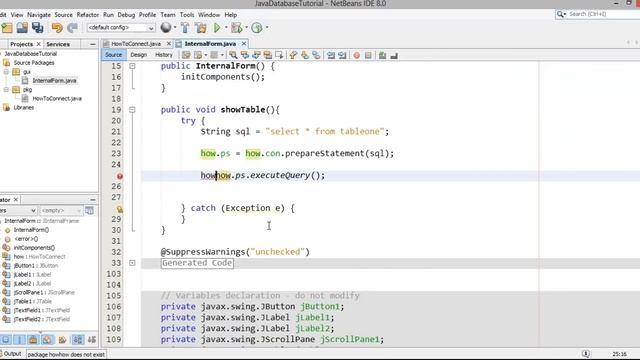Switch to HowToConnect.java editor tab
Screen dimensions: 640x360
(136, 44)
